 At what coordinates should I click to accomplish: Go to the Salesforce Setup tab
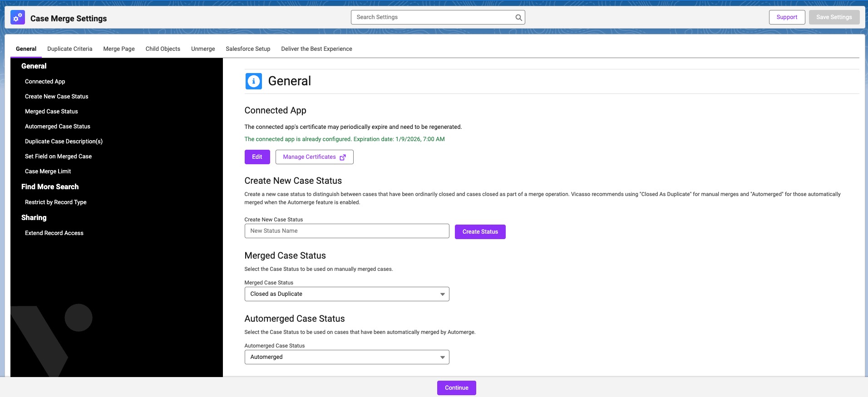tap(248, 49)
